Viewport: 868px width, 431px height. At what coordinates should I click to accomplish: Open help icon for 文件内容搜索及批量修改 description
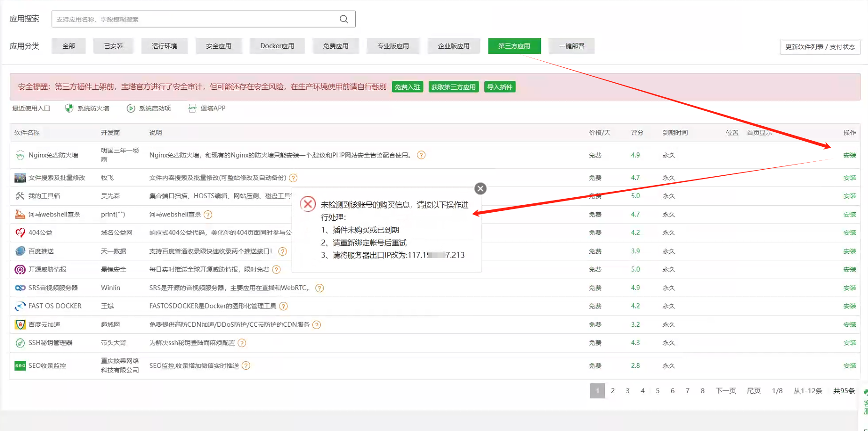293,178
